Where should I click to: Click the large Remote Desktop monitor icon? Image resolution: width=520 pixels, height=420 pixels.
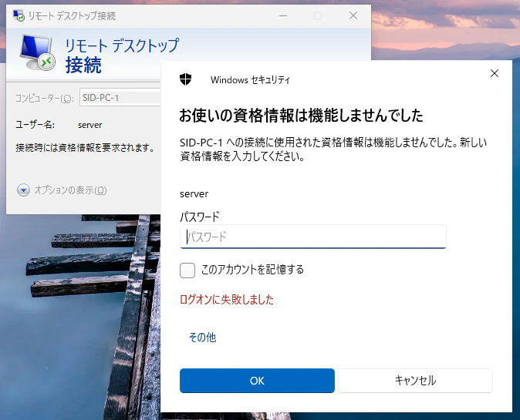coord(37,52)
